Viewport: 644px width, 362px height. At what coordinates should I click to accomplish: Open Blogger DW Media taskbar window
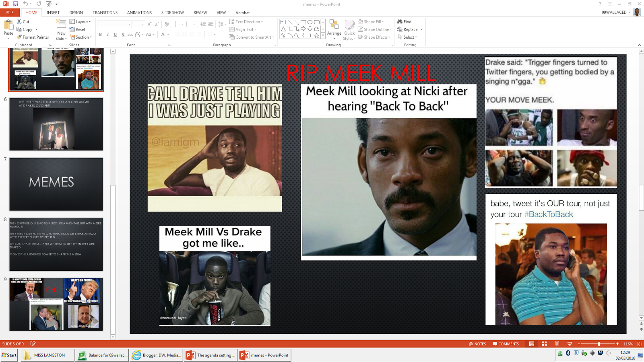(156, 355)
